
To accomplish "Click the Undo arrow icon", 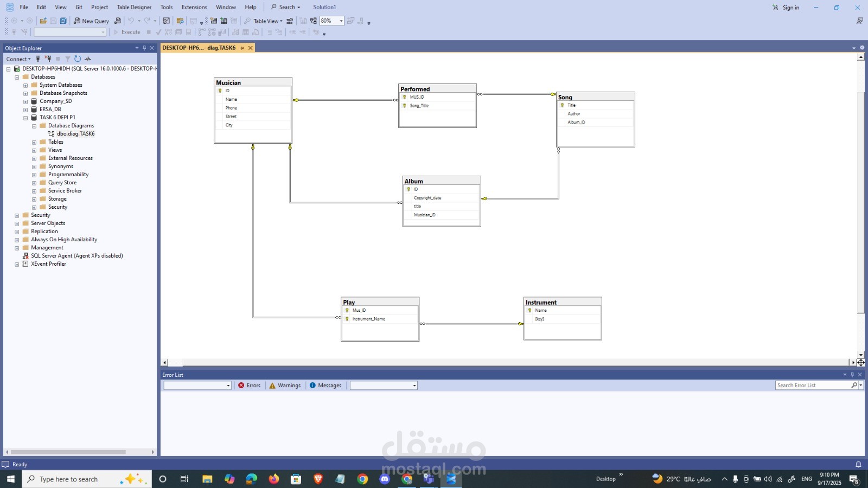I will [x=131, y=21].
